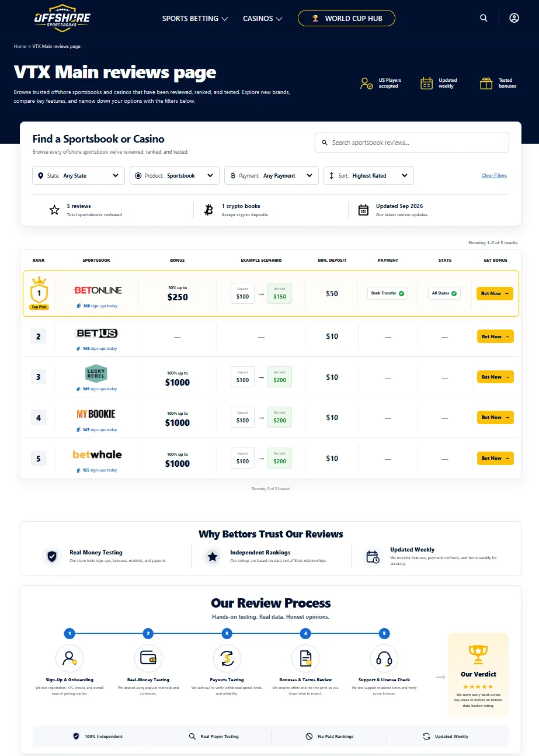This screenshot has height=756, width=539.
Task: Click the 125 sign-ups today text
Action: 100,470
